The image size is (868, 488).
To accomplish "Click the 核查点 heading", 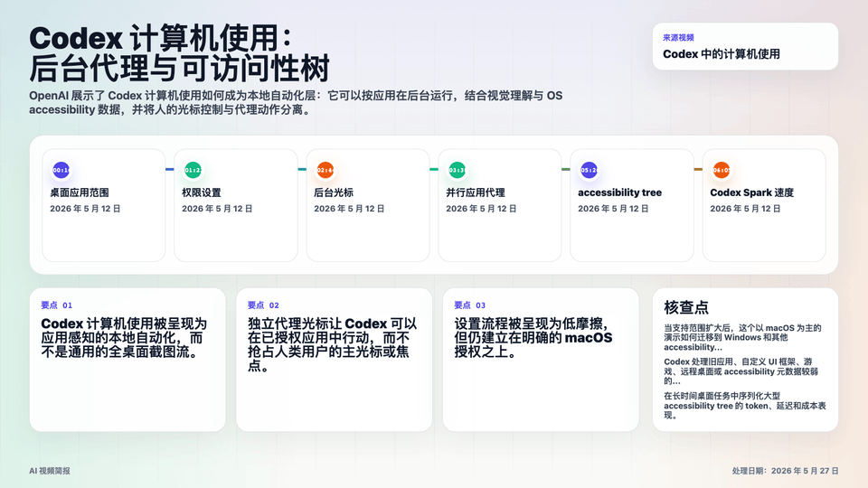I will [686, 307].
